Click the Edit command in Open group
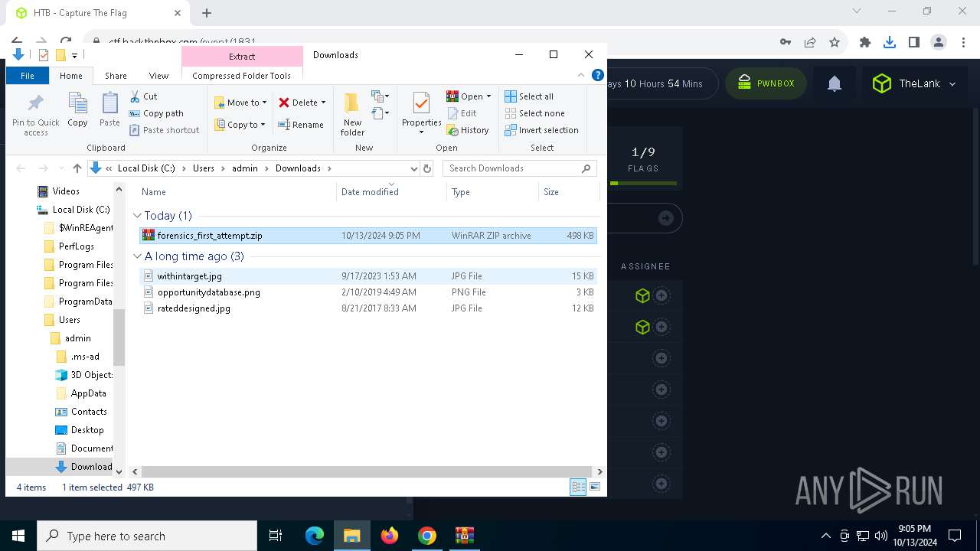Viewport: 980px width, 551px height. point(462,113)
